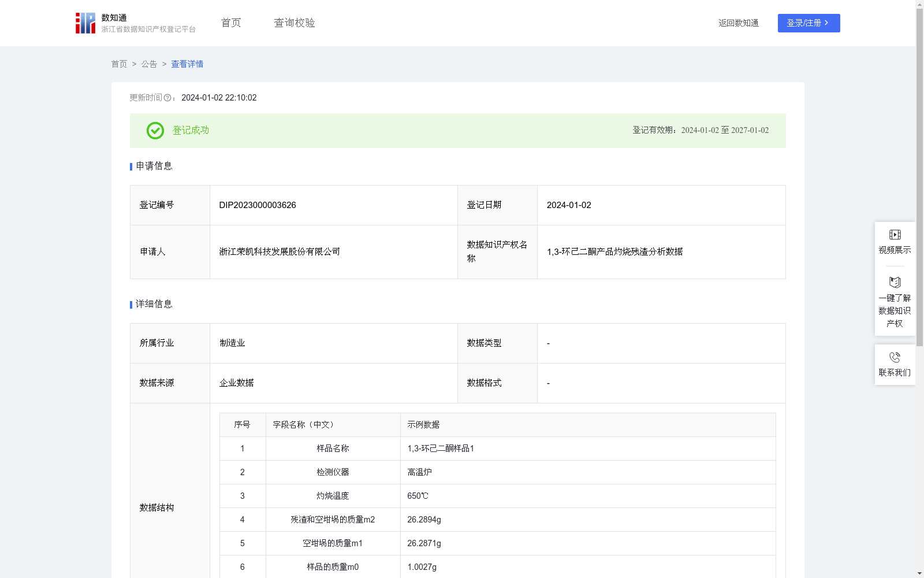
Task: Click the 数知通 logo icon
Action: click(x=85, y=23)
